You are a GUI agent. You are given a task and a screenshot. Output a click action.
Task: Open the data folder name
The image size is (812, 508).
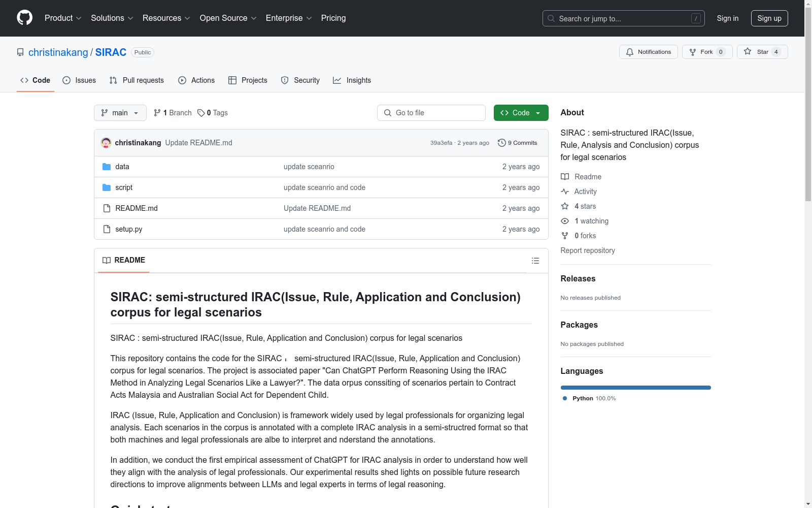pyautogui.click(x=122, y=167)
